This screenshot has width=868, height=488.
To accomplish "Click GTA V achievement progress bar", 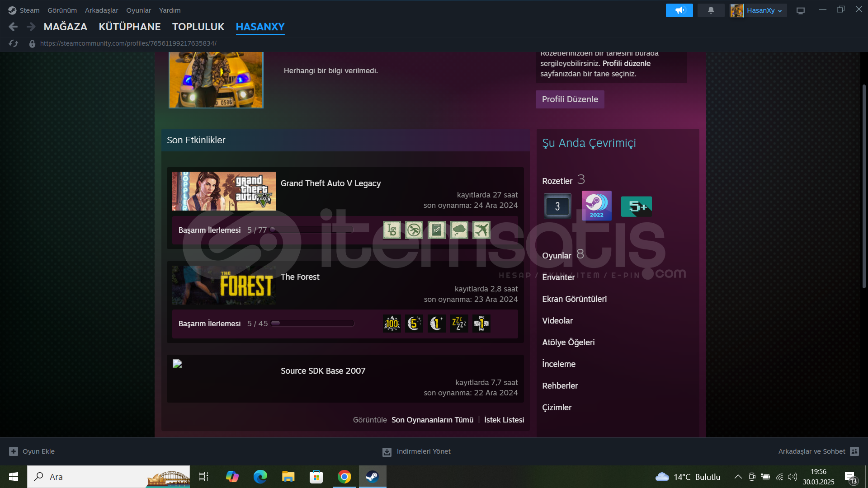I will coord(311,230).
